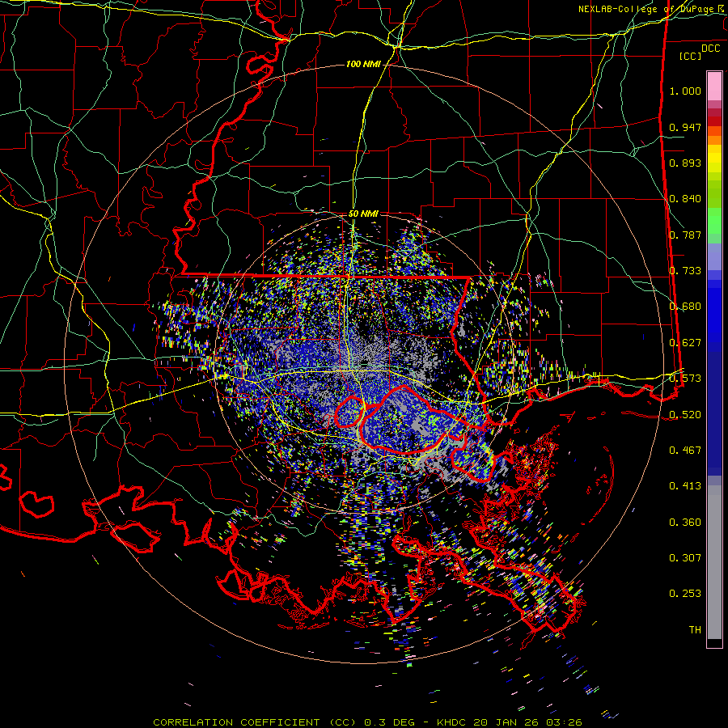The height and width of the screenshot is (728, 728).
Task: Click the 0.307 scale value
Action: pos(685,558)
